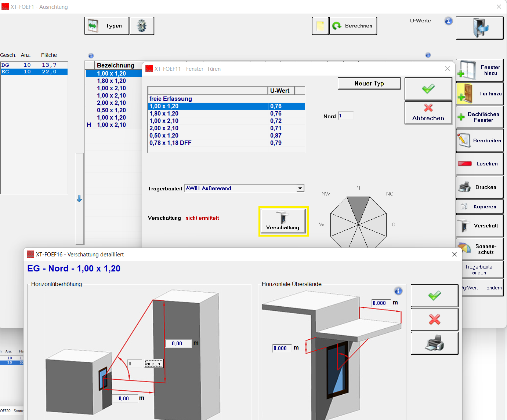This screenshot has width=507, height=420.
Task: Click info icon in Horizontale Überstände
Action: 398,291
